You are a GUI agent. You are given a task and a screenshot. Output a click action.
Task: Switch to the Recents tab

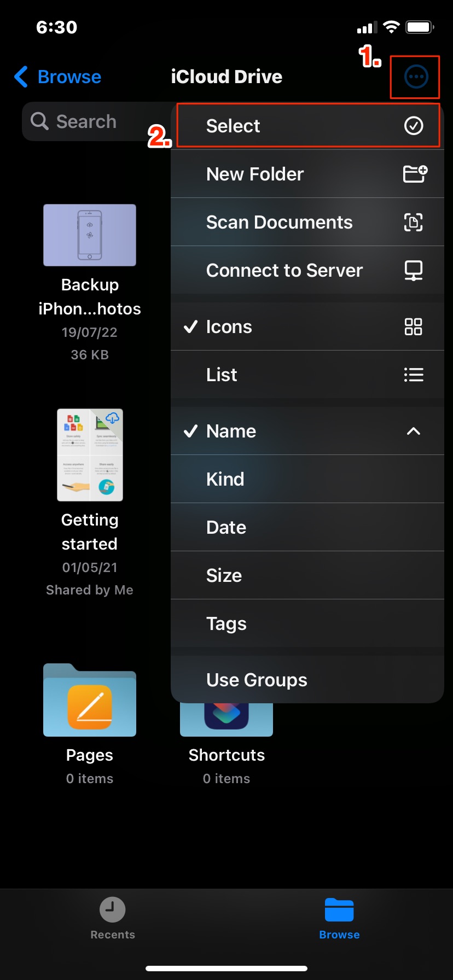click(113, 919)
